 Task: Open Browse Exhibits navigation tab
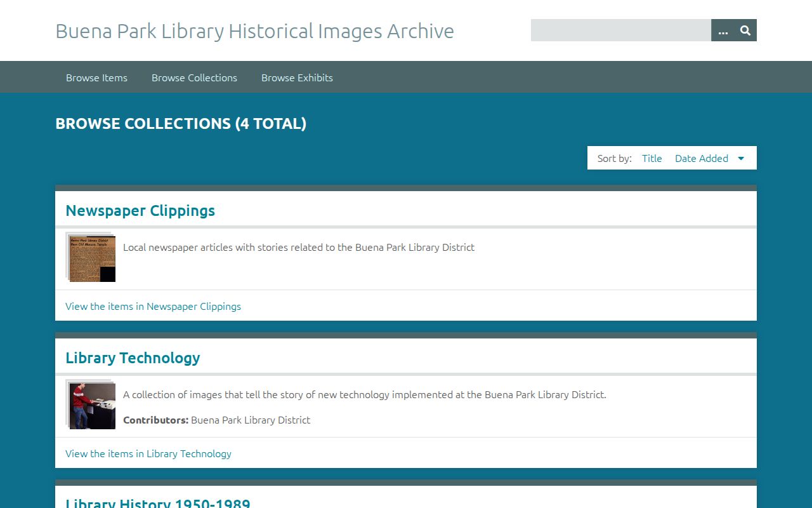[297, 77]
